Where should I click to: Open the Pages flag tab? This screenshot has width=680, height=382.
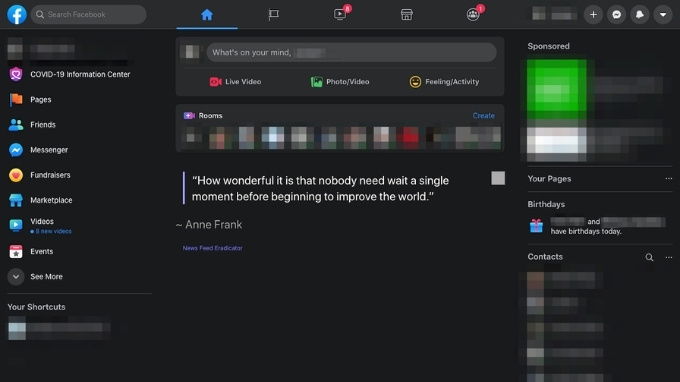(x=273, y=15)
